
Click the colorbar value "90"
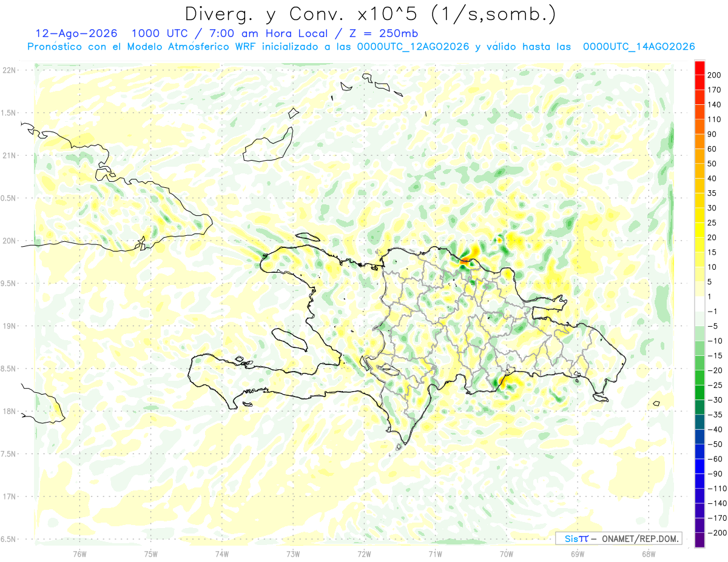[x=713, y=134]
